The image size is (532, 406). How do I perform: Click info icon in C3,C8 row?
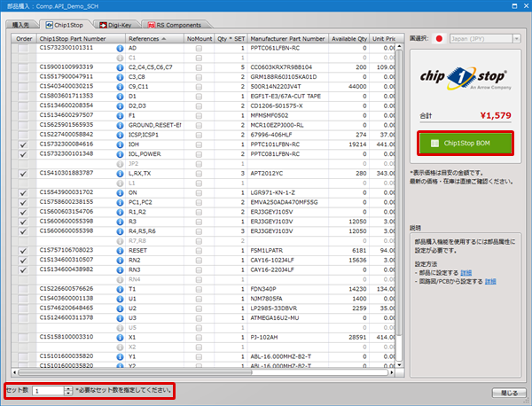(x=120, y=77)
